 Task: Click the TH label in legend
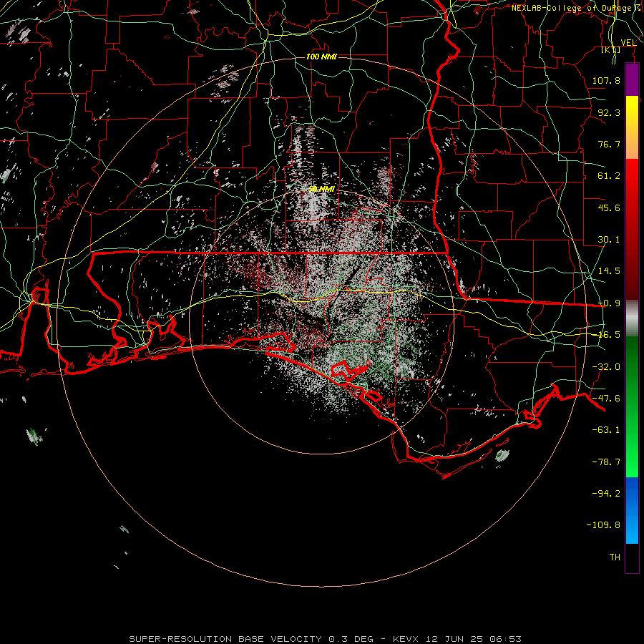[x=615, y=557]
